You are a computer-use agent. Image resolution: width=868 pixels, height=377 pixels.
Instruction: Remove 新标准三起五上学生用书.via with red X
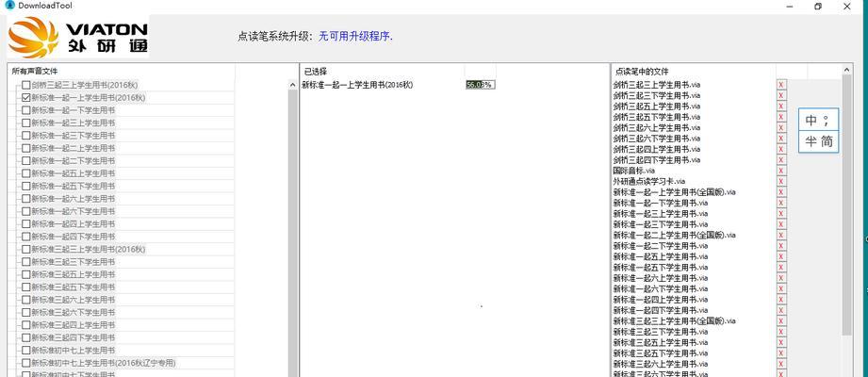[x=781, y=342]
